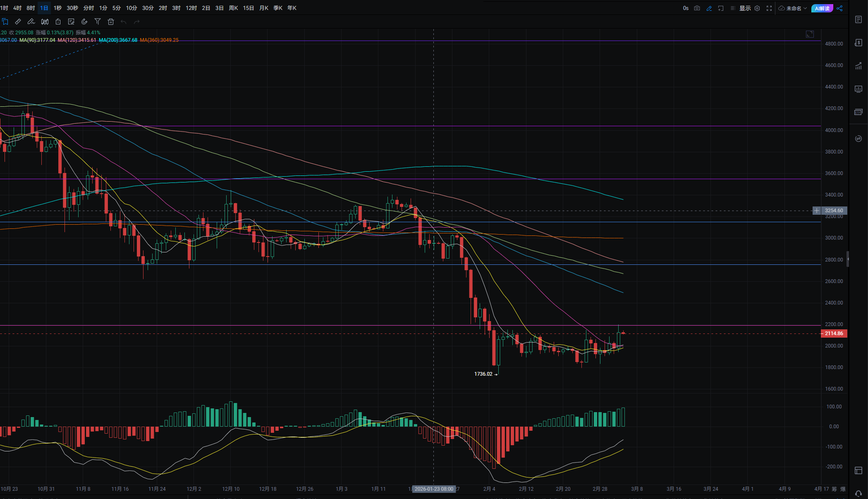Click the camera screenshot icon
Image resolution: width=868 pixels, height=499 pixels.
click(697, 8)
